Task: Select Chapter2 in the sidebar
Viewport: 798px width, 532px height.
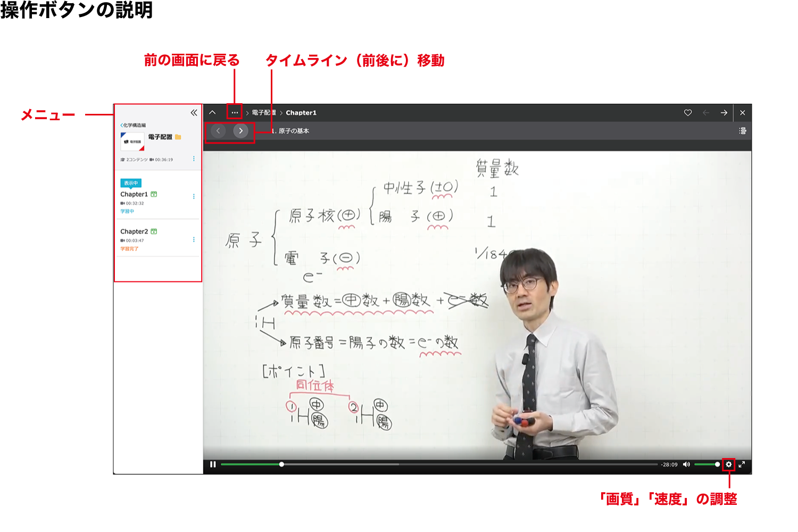Action: [134, 231]
